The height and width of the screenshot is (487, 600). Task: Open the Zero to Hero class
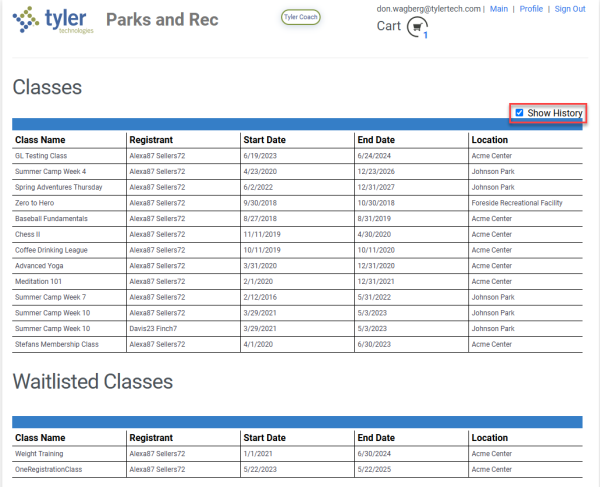click(36, 203)
